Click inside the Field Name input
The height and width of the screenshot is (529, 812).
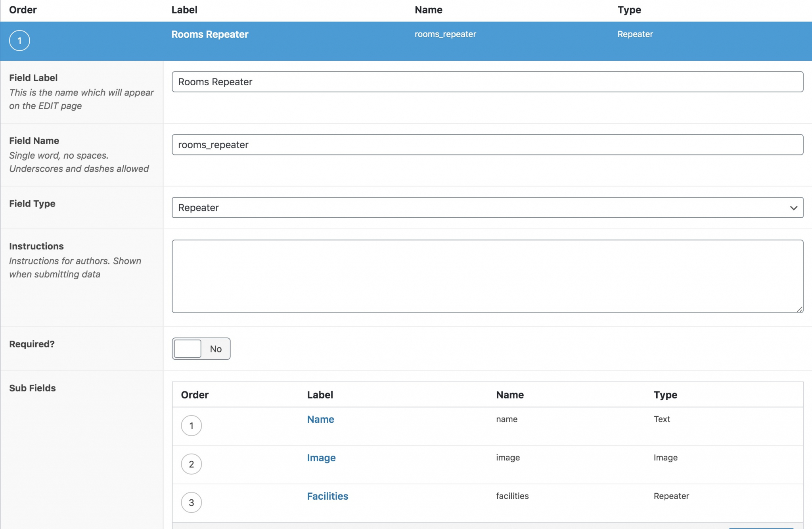[488, 144]
